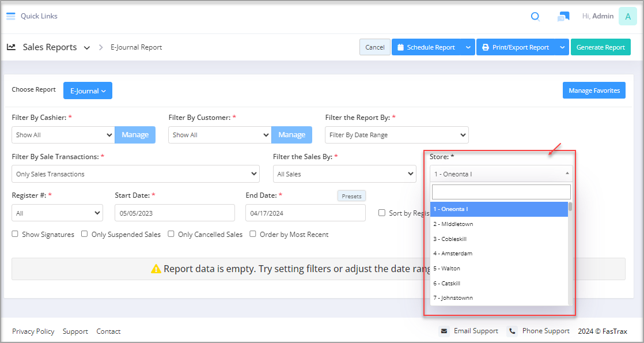Expand the Print/Export Report arrow dropdown

[562, 47]
